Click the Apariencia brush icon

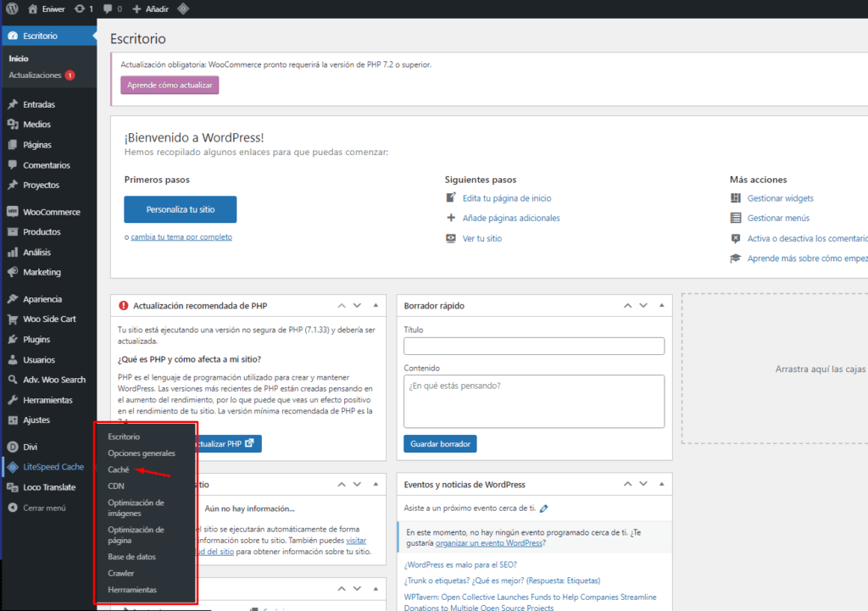pos(13,299)
